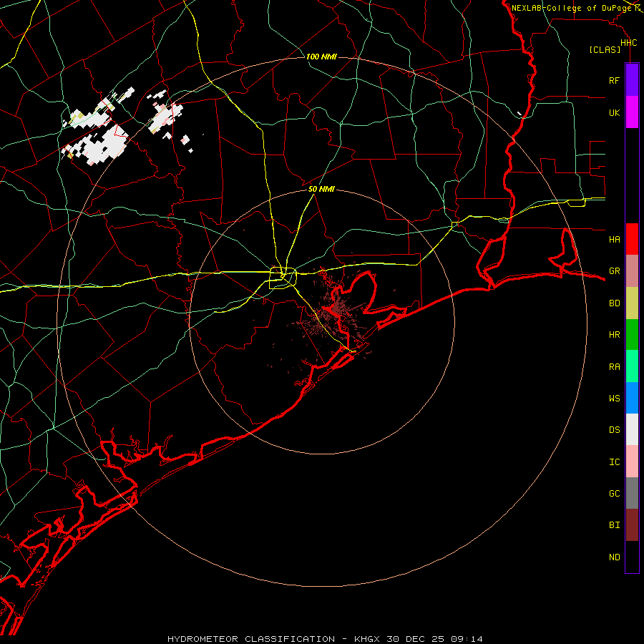Select the BD yellow legend block
The width and height of the screenshot is (644, 644).
(x=632, y=303)
